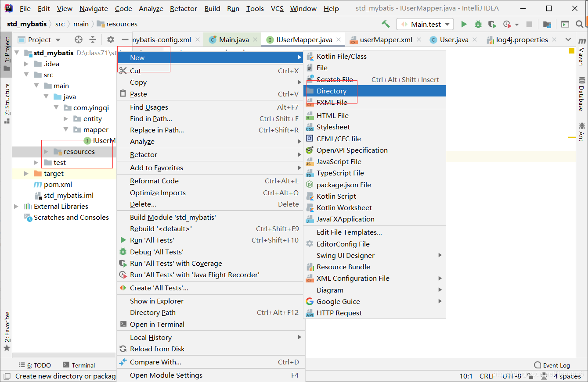This screenshot has height=382, width=588.
Task: Open the Main.test run configuration dropdown
Action: 425,24
